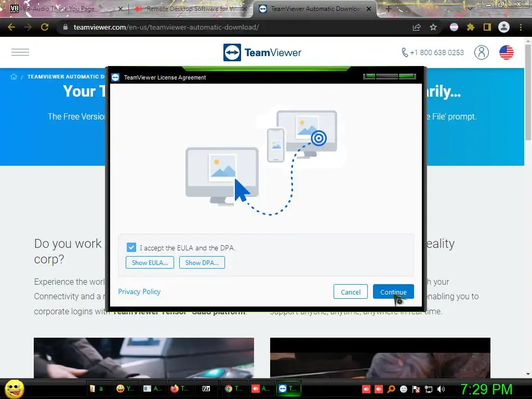Cancel the TeamViewer License Agreement dialog

pyautogui.click(x=351, y=292)
